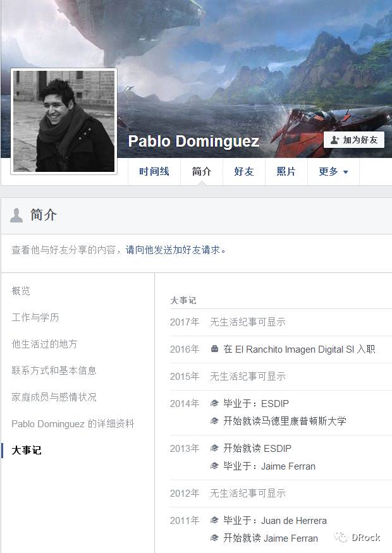Click 无生活纪事可显示 text in the 2012 row
The image size is (392, 553).
point(248,493)
